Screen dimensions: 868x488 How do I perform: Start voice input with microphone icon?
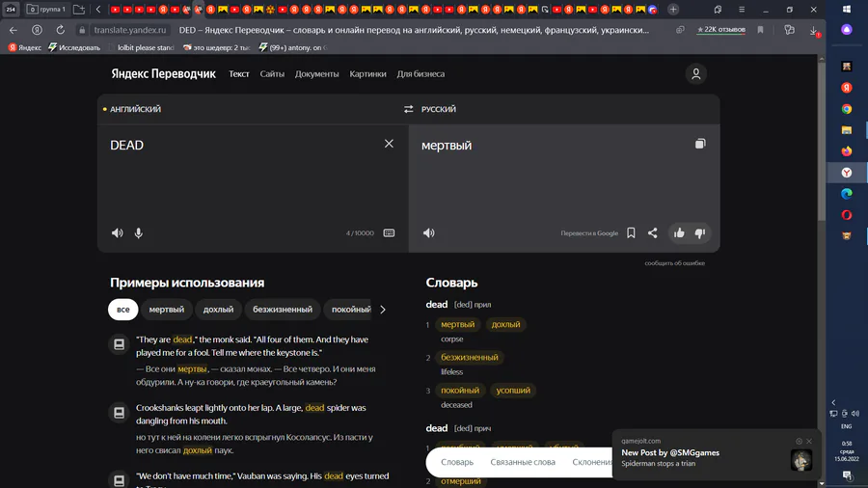tap(138, 233)
